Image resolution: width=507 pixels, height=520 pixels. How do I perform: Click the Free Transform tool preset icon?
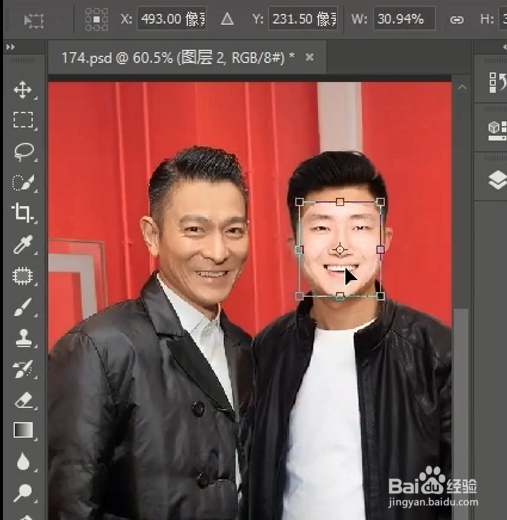34,21
